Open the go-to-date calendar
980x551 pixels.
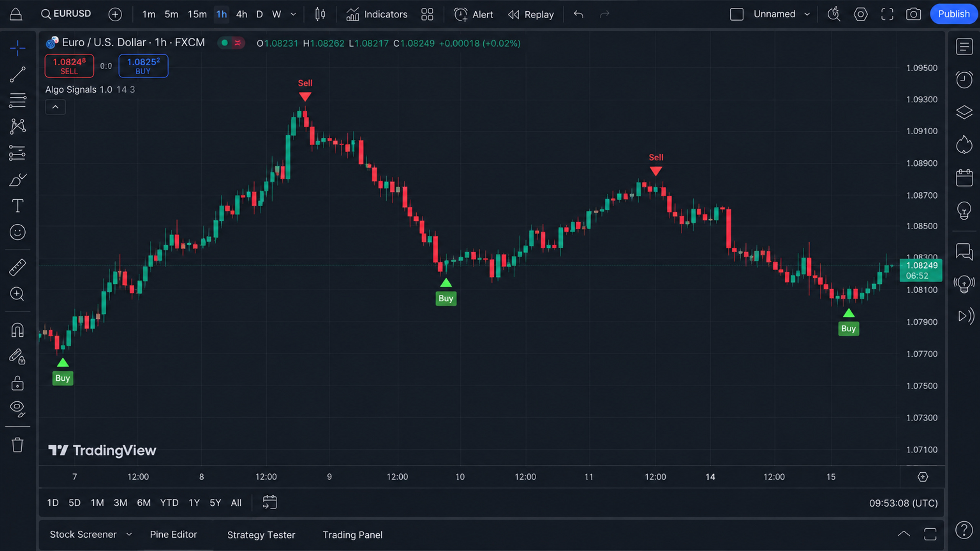click(269, 502)
